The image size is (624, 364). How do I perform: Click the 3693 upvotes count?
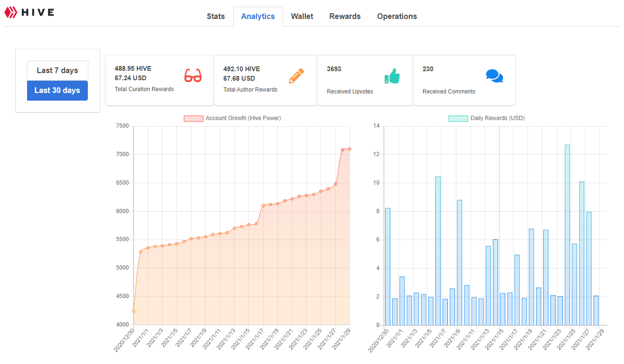[334, 69]
